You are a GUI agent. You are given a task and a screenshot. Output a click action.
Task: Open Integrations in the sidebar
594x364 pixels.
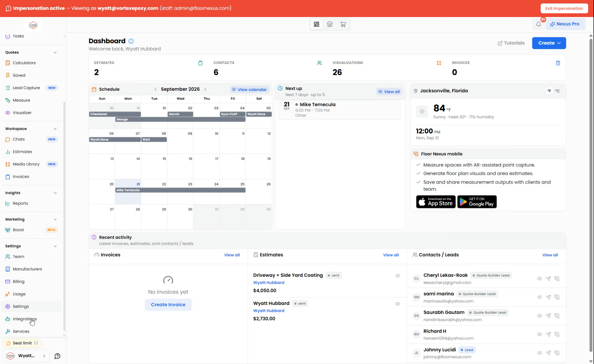coord(31,319)
